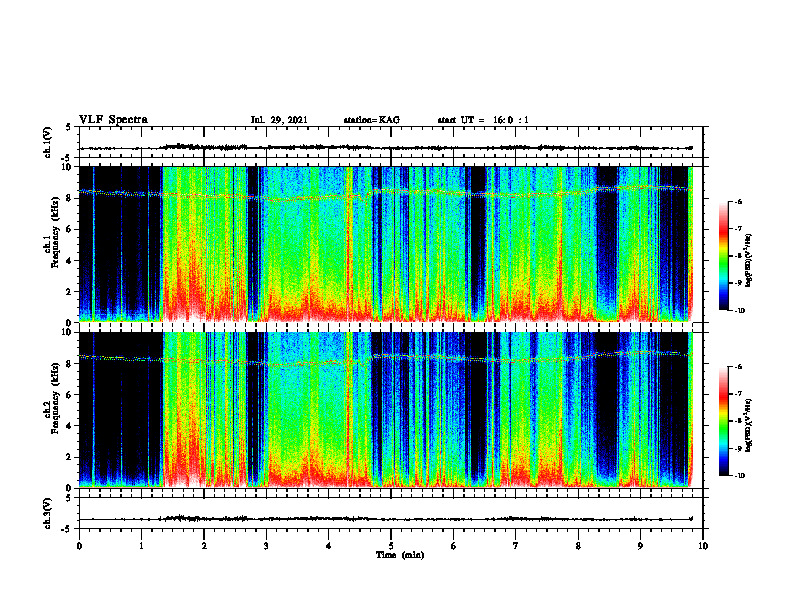Click the "-5" tick on the ch.3(V) axis
The image size is (792, 612).
(x=67, y=529)
